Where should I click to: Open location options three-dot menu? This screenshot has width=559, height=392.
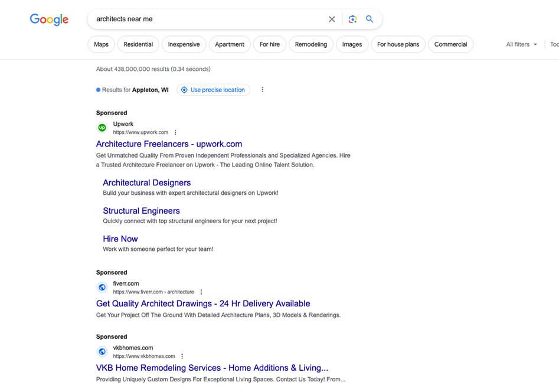coord(263,90)
